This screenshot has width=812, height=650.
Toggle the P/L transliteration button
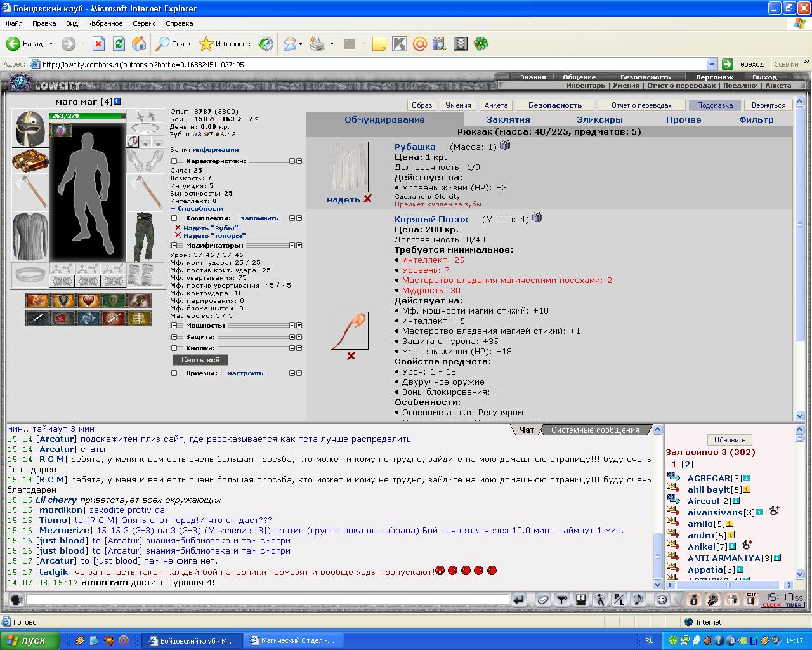pyautogui.click(x=619, y=599)
